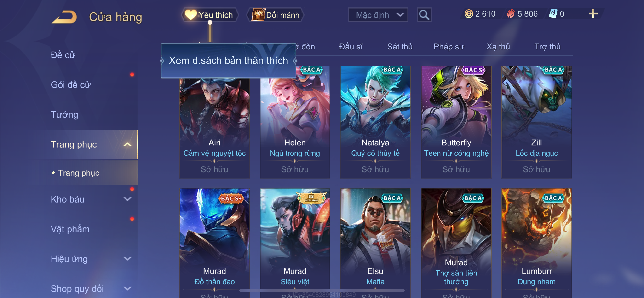Collapse the Trang phục sidebar section
The width and height of the screenshot is (644, 298).
(127, 144)
